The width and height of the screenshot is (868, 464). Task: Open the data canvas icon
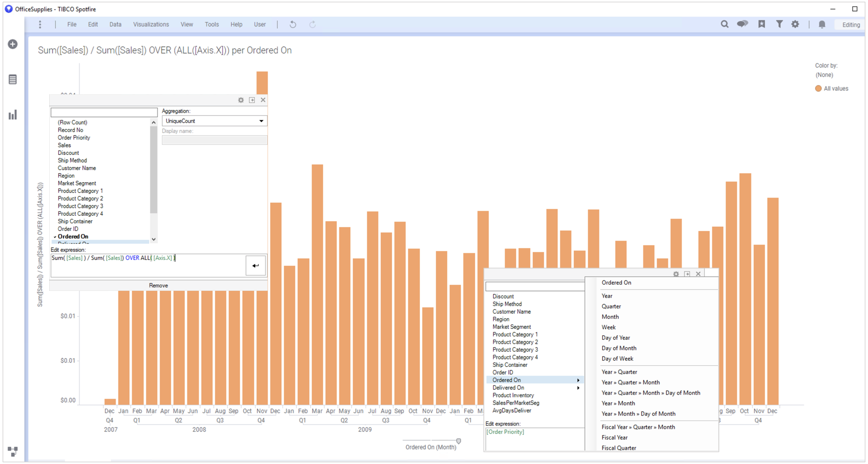pos(13,451)
